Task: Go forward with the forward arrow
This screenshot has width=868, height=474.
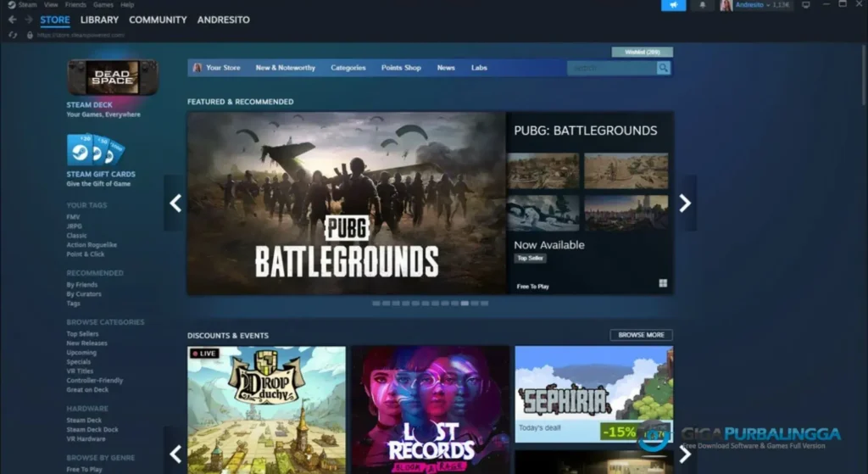Action: [28, 20]
